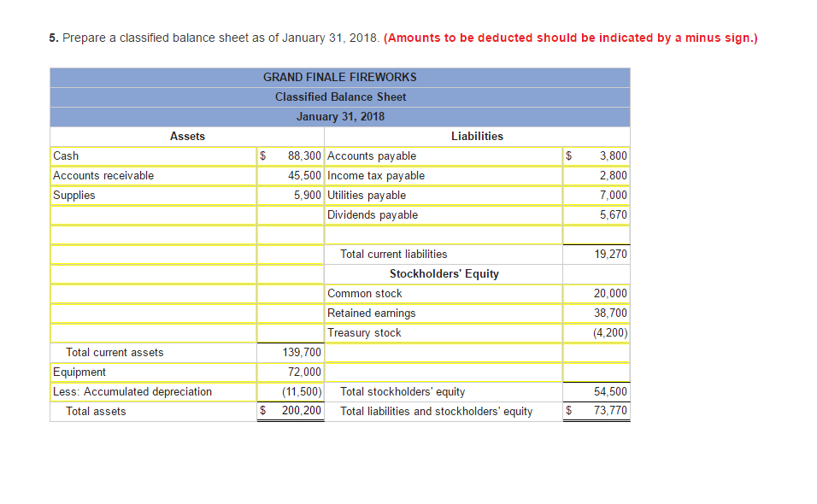Screen dimensions: 817x504
Task: Click the empty liability label below Dividends payable
Action: tap(444, 235)
